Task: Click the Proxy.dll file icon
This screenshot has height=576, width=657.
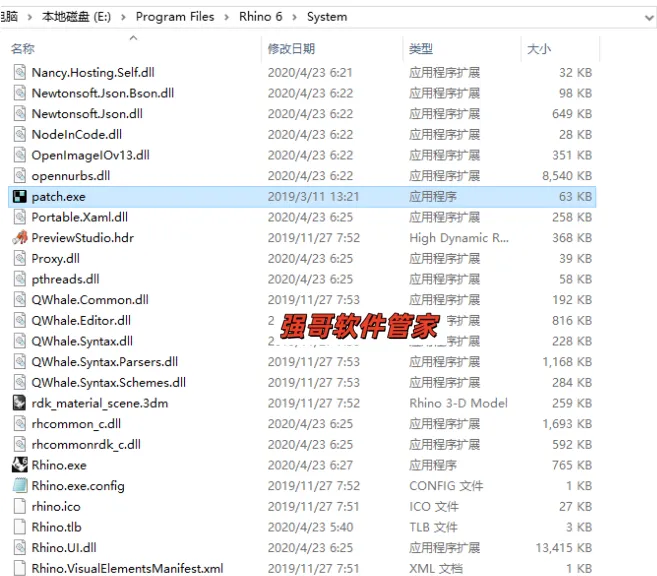Action: [x=20, y=258]
